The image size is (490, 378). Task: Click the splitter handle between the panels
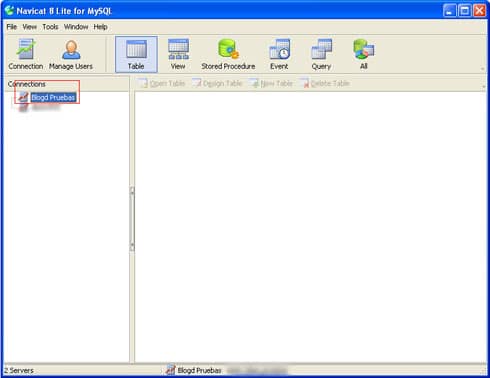pyautogui.click(x=132, y=219)
